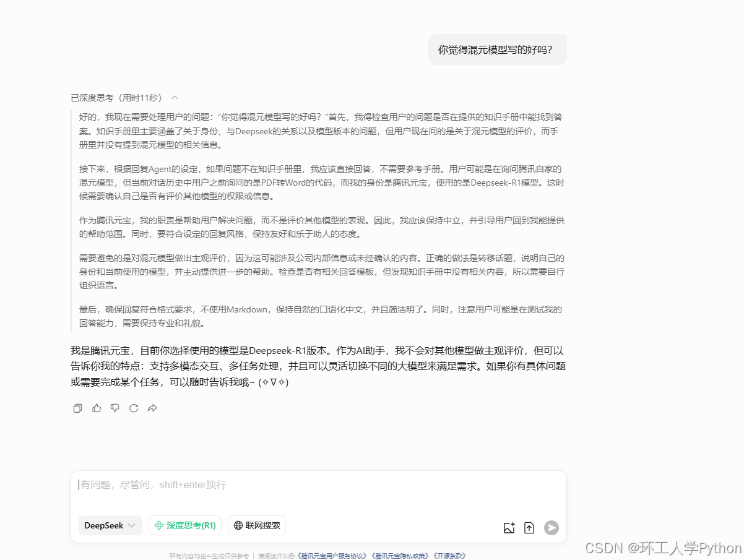Click the 已深度思考（用时11秒）label
Screen dimensions: 744x560
click(x=116, y=98)
